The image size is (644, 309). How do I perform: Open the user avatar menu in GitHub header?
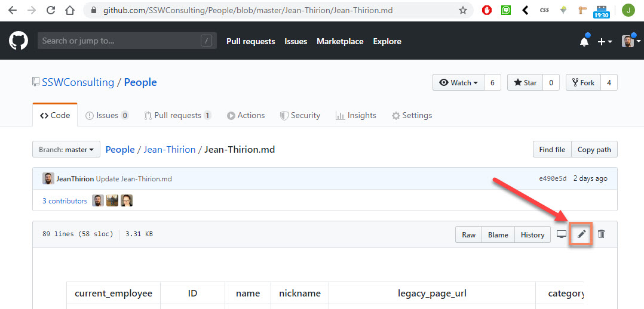pyautogui.click(x=631, y=41)
